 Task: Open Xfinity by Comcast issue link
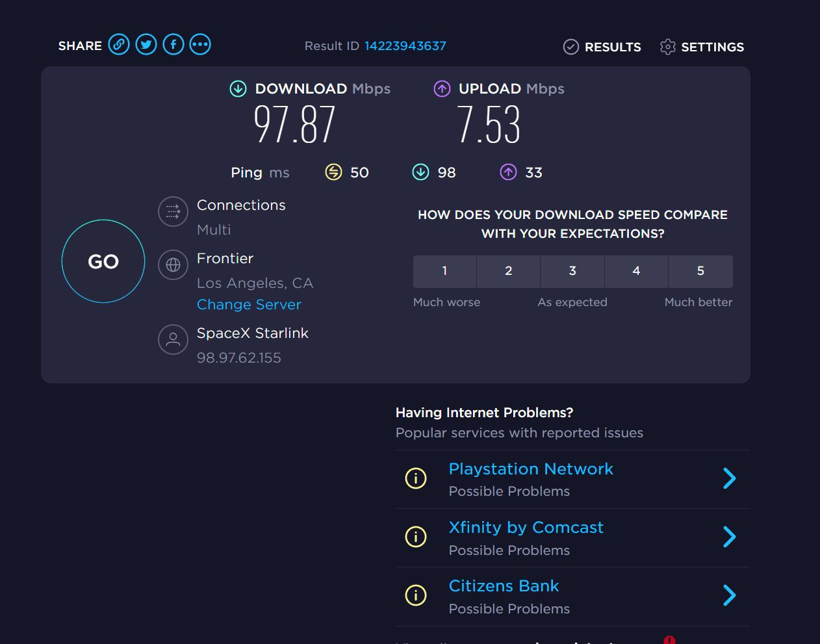[x=526, y=527]
